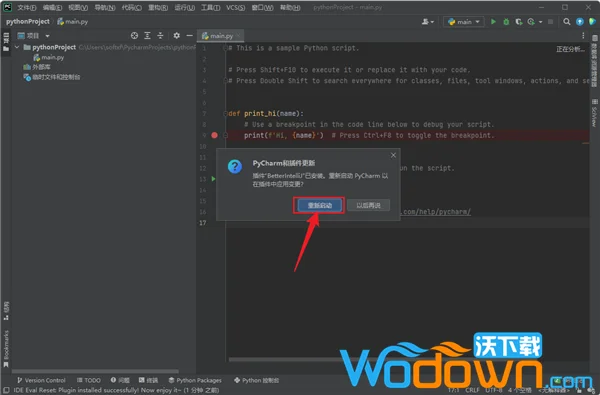Expand all items in the Project panel

(x=147, y=36)
